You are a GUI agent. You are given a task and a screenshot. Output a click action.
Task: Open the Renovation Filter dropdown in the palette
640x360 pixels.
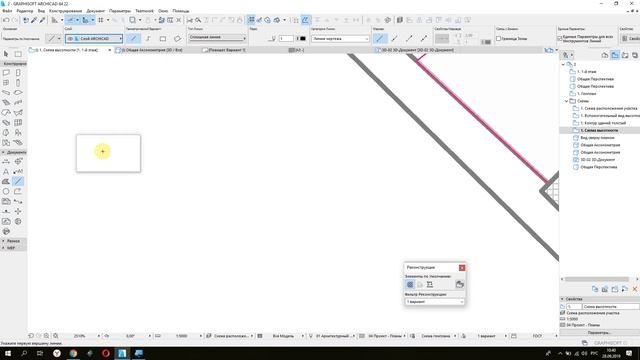pyautogui.click(x=435, y=302)
